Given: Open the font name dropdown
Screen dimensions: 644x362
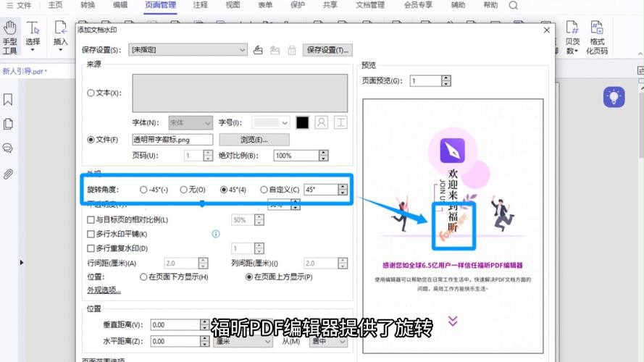Looking at the screenshot, I should tap(191, 123).
